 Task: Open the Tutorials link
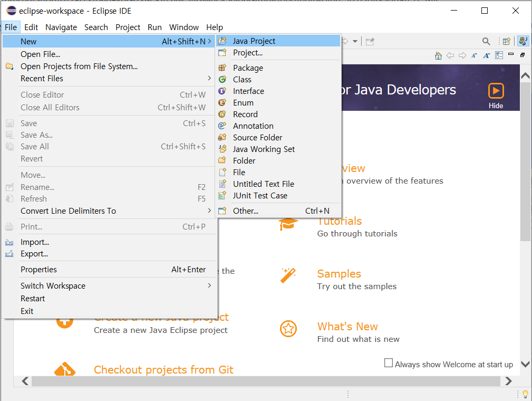click(339, 221)
